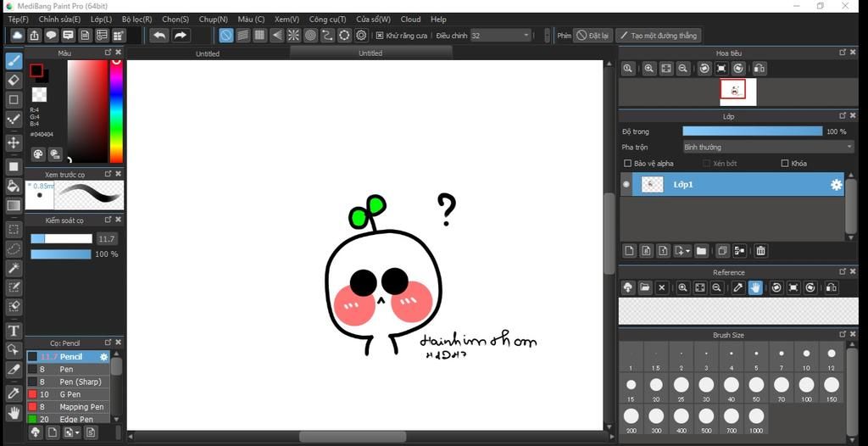This screenshot has width=868, height=446.
Task: Select the Dot tool icon
Action: pos(14,119)
